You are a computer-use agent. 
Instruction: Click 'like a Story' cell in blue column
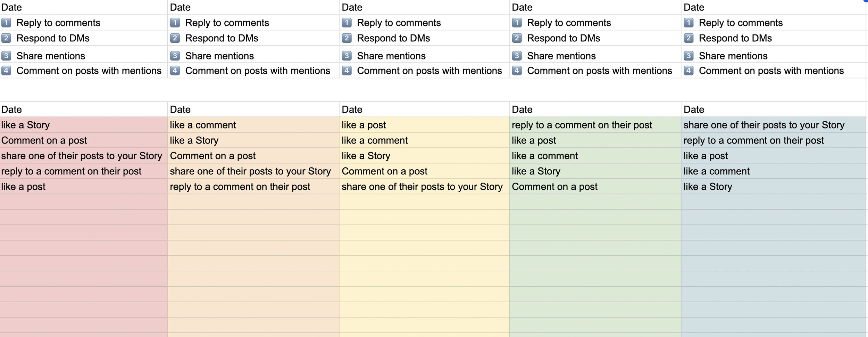[x=774, y=187]
